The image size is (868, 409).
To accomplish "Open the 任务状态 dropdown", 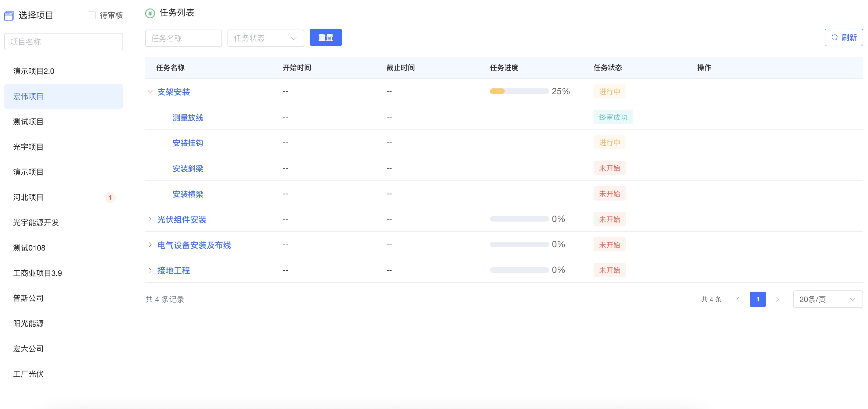I will coord(266,38).
